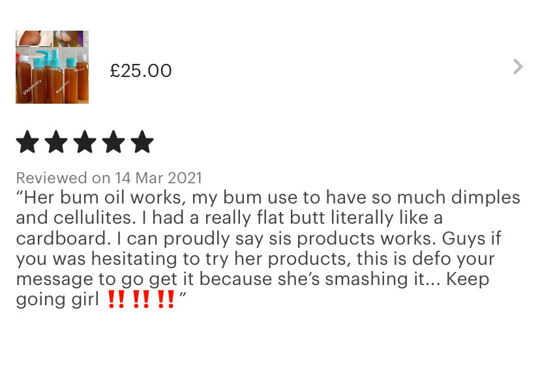Click the 'Reviewed on 14 Mar 2021' date

click(x=109, y=178)
